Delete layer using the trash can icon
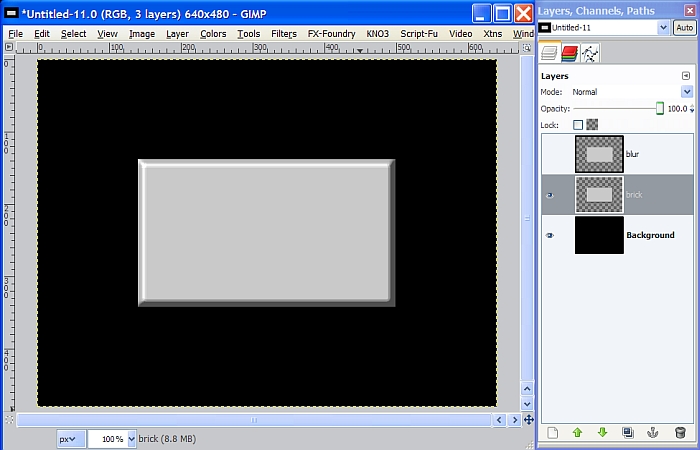Viewport: 700px width, 450px height. [x=680, y=433]
